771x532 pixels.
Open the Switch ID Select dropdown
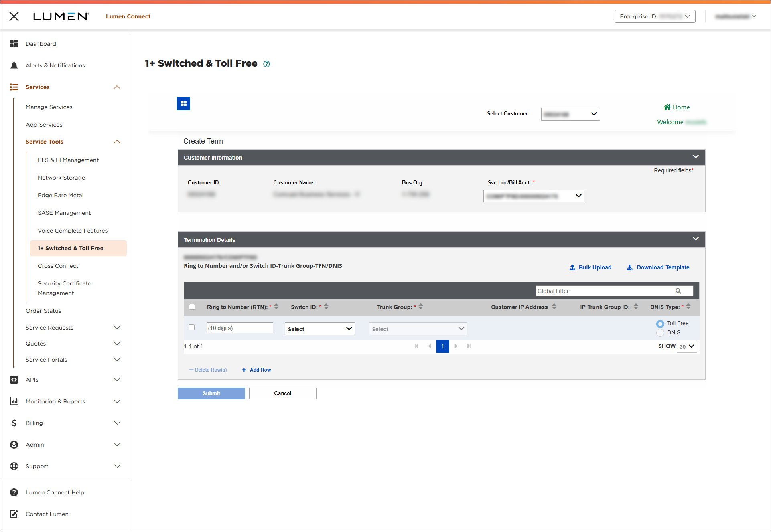[x=320, y=329]
